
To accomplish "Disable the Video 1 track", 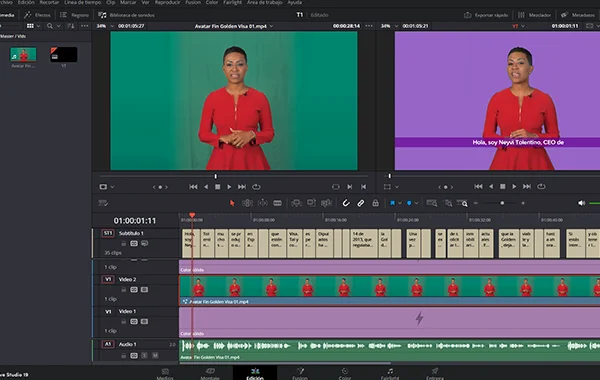I will tap(144, 321).
